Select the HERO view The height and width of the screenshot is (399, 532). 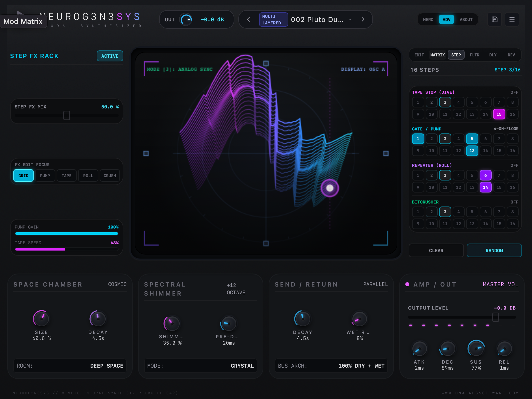pos(428,19)
